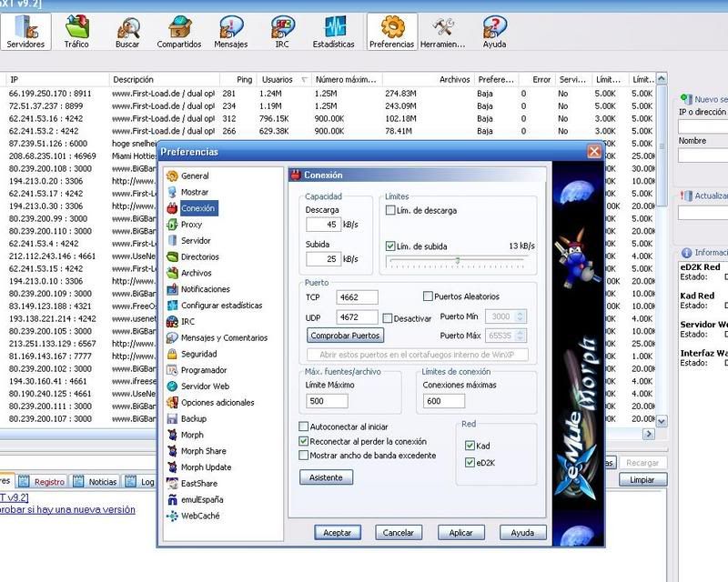This screenshot has height=582, width=728.
Task: Open the Tráfico transfers icon
Action: click(x=76, y=32)
